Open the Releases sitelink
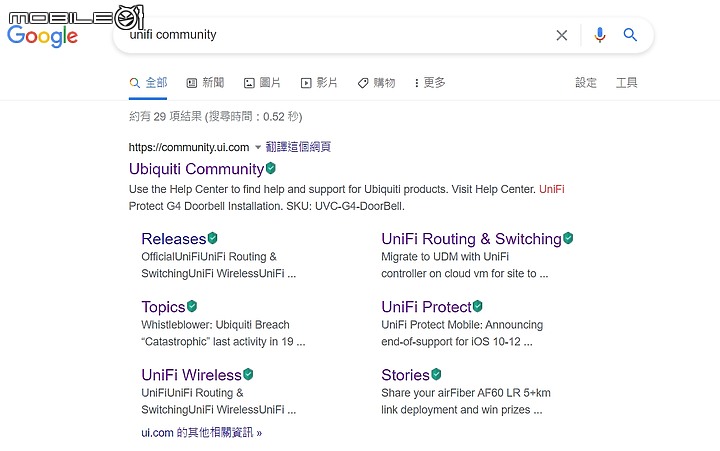 pyautogui.click(x=174, y=239)
